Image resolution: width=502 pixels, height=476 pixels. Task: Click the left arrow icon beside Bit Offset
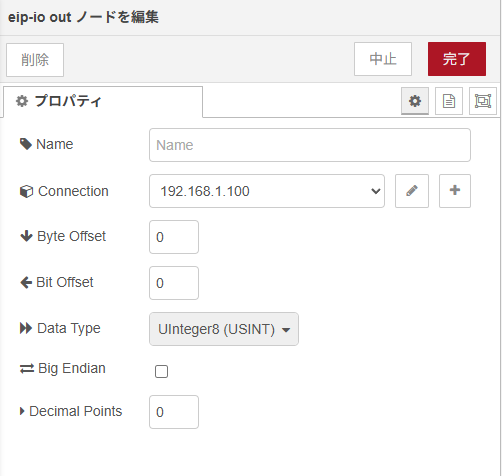26,282
